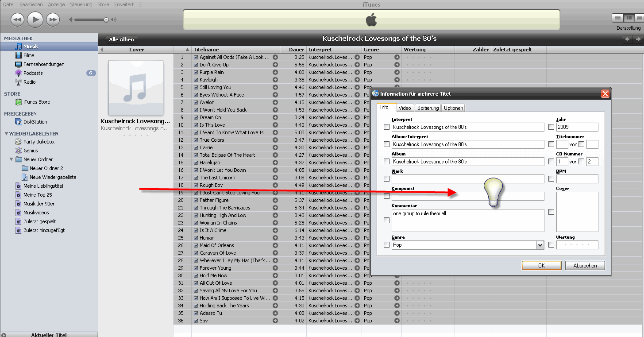Enable the Jahr field checkbox
The width and height of the screenshot is (644, 337).
(x=551, y=127)
